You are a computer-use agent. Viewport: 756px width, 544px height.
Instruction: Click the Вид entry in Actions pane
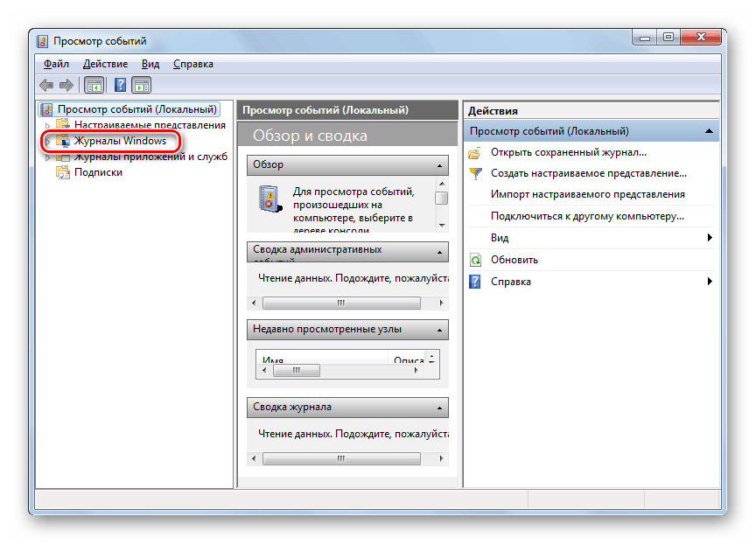500,238
